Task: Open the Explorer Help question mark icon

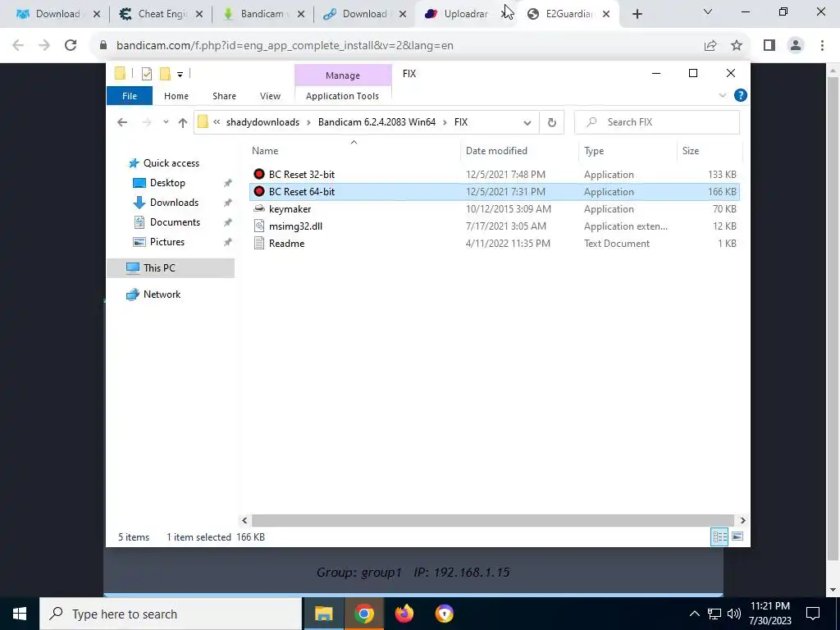Action: (x=741, y=95)
